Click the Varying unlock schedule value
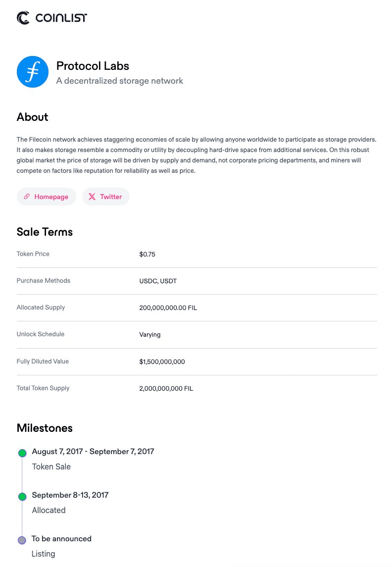The image size is (392, 567). (x=150, y=335)
